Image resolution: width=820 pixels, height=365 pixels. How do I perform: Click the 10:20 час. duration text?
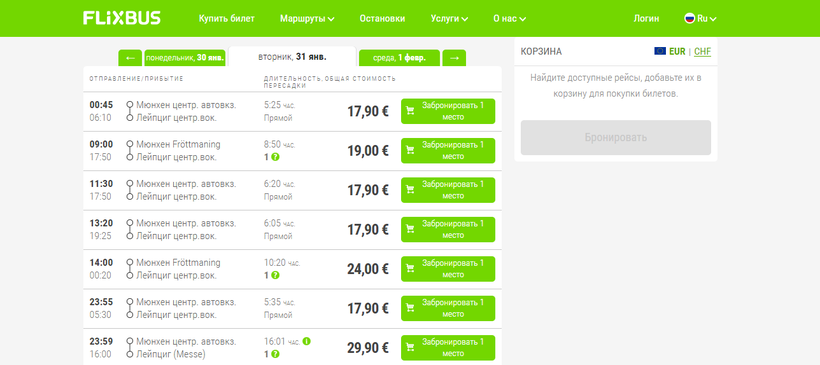coord(282,263)
